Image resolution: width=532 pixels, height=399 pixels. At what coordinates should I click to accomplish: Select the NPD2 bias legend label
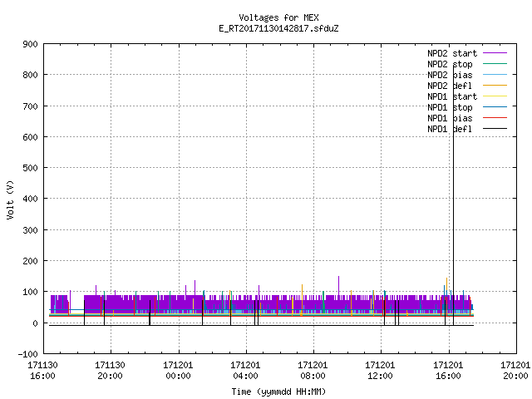[x=450, y=75]
